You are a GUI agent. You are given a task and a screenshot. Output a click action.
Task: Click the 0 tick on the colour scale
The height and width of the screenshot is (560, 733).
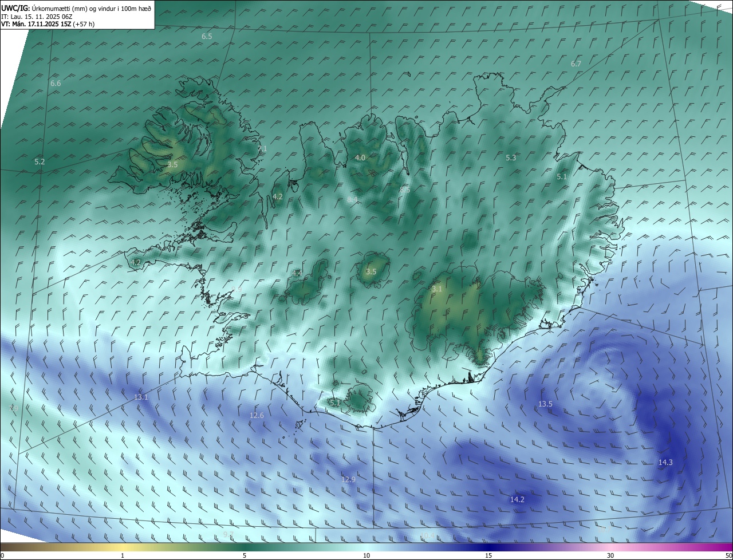[x=2, y=555]
